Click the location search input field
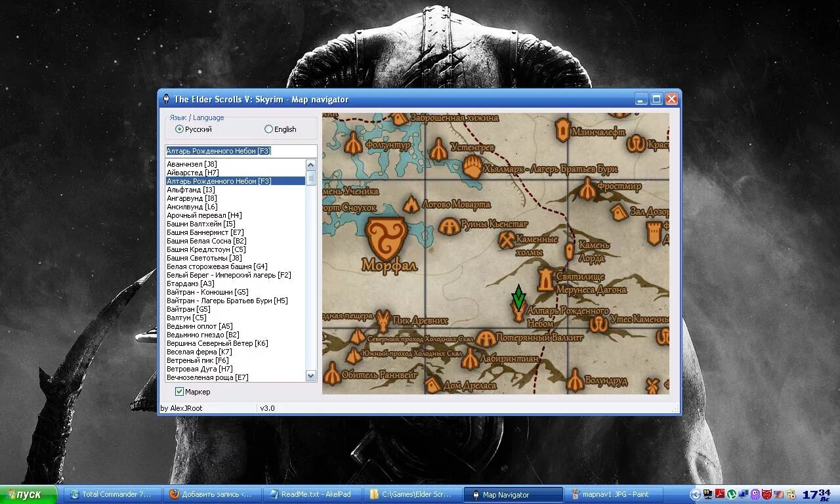 241,151
